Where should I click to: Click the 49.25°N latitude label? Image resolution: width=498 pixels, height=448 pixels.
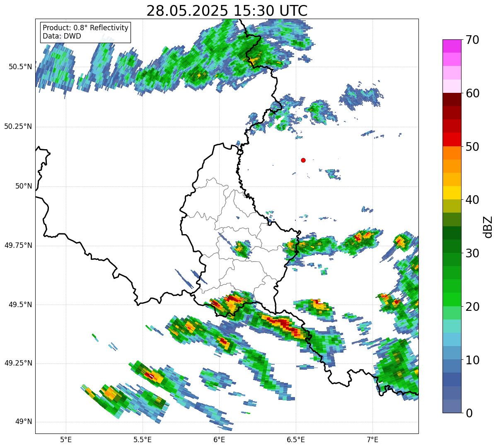tap(18, 363)
